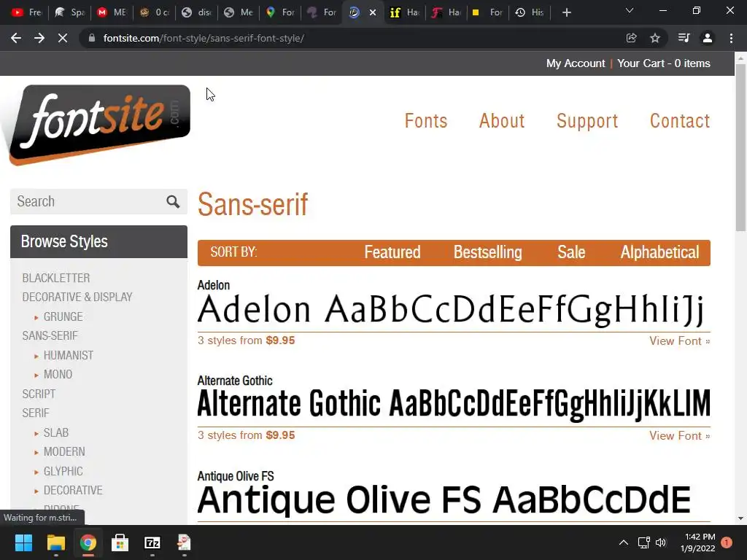Open the Fonts menu

(426, 121)
